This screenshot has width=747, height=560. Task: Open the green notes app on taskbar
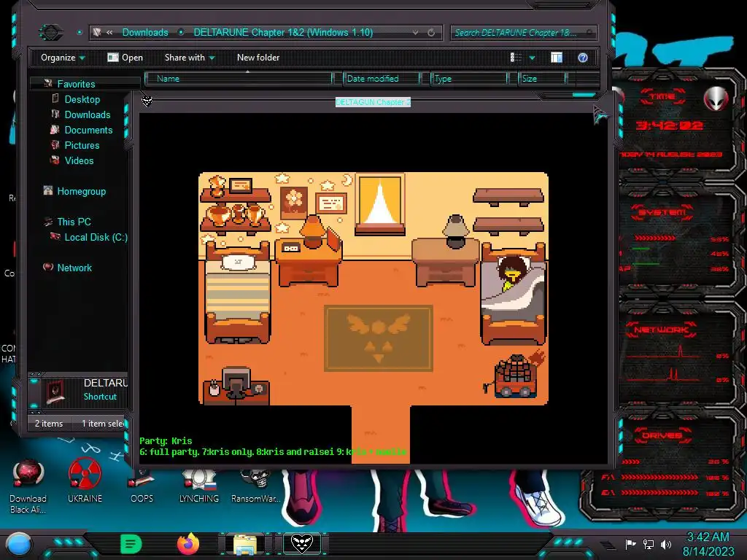pos(131,544)
